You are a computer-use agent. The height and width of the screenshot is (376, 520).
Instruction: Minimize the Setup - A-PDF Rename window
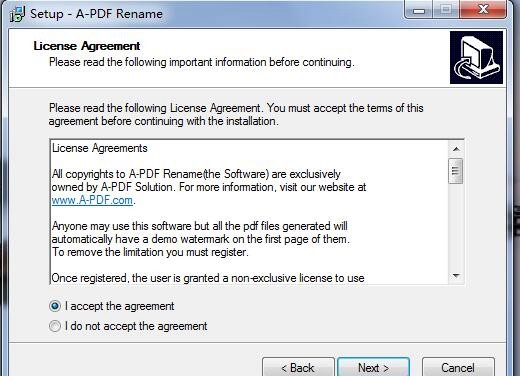point(419,10)
